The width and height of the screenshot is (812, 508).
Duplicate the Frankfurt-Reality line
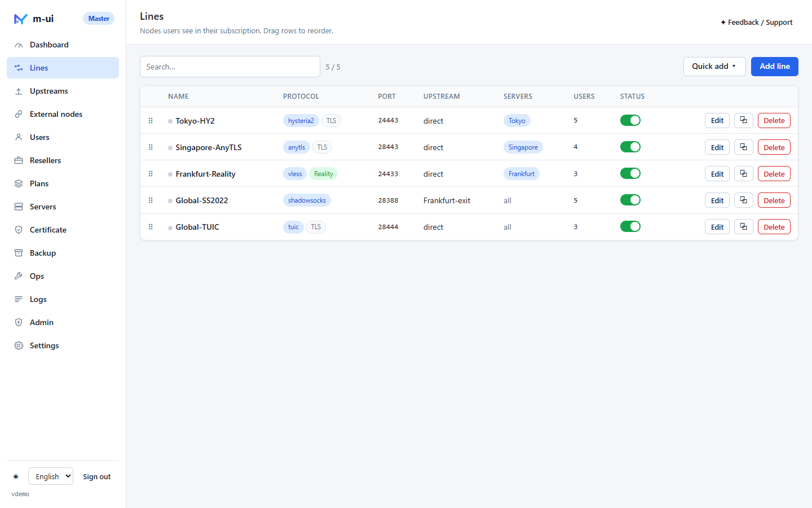click(x=744, y=173)
